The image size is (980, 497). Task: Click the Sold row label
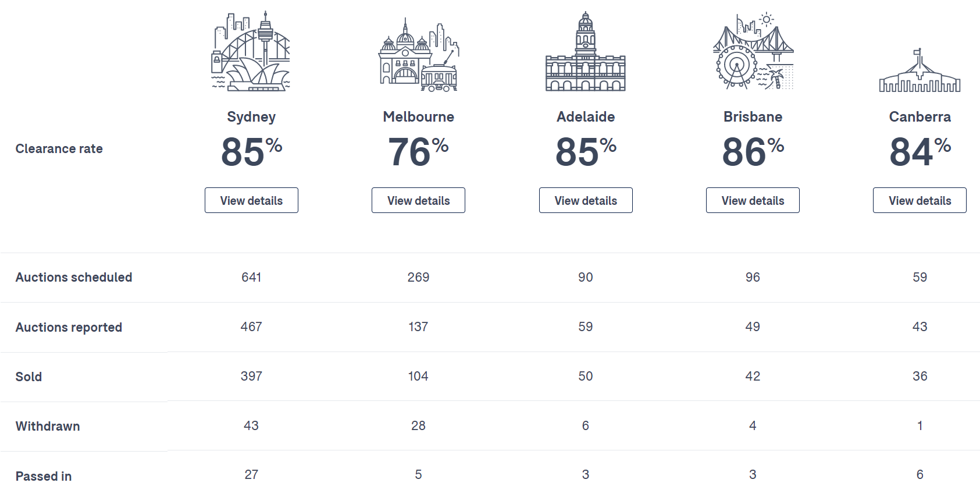28,377
